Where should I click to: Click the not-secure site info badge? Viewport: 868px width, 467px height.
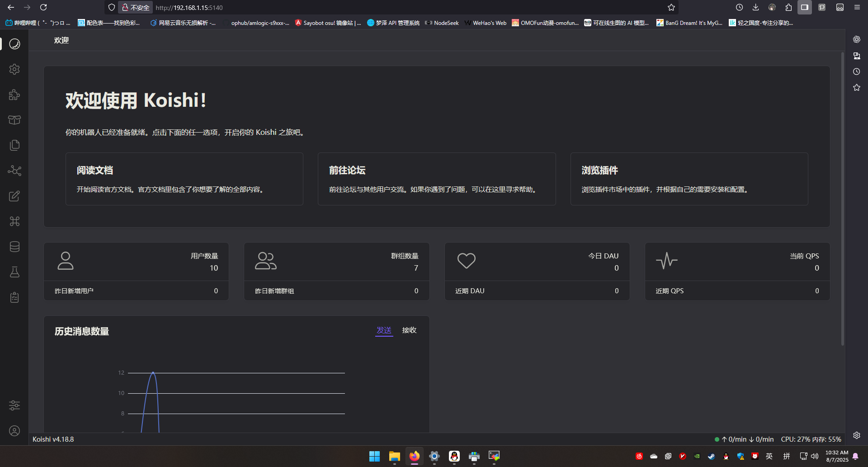point(136,7)
